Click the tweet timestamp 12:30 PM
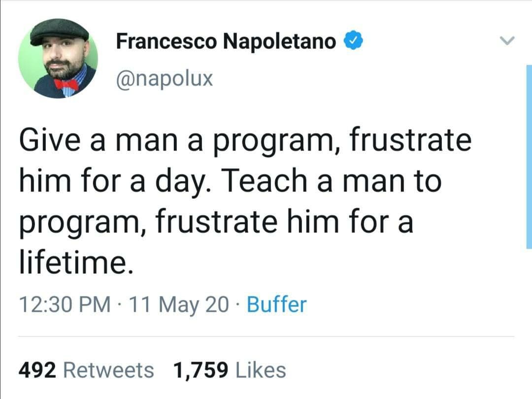The image size is (532, 399). click(65, 304)
